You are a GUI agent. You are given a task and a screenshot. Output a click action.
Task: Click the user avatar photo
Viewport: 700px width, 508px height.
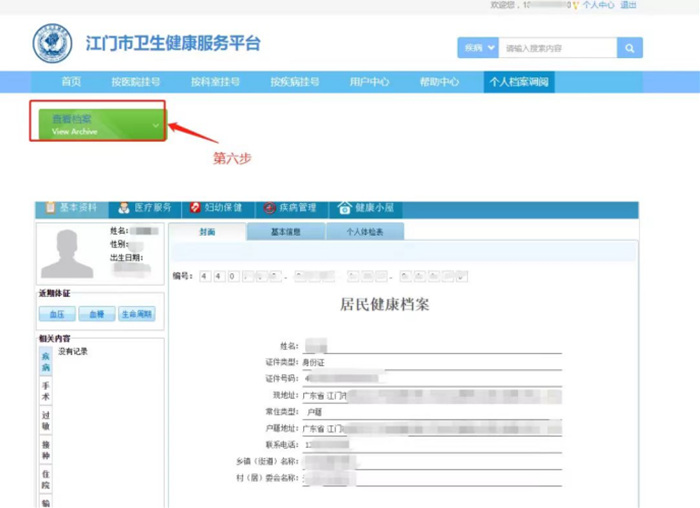coord(67,253)
